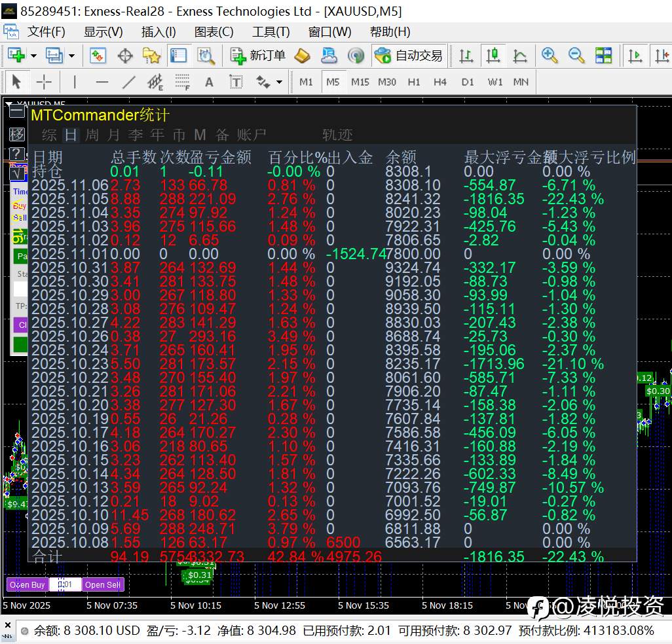Open the new chart dropdown arrow

[x=33, y=56]
